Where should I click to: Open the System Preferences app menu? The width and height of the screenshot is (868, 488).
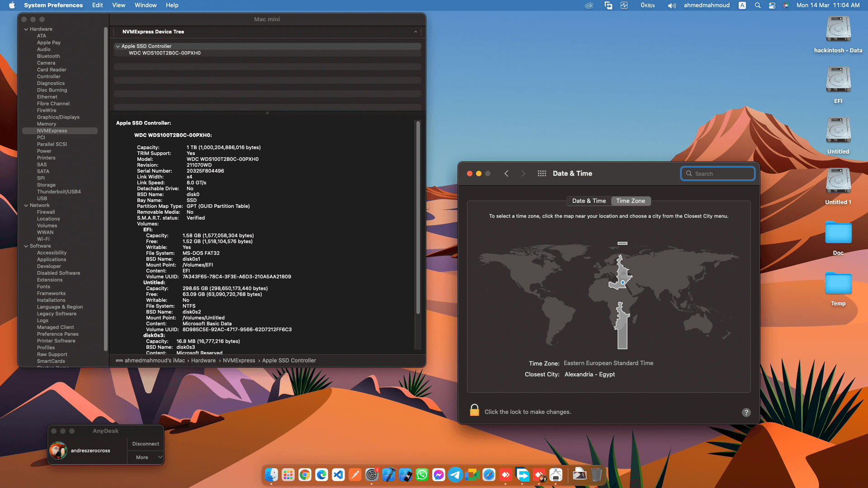click(x=53, y=5)
